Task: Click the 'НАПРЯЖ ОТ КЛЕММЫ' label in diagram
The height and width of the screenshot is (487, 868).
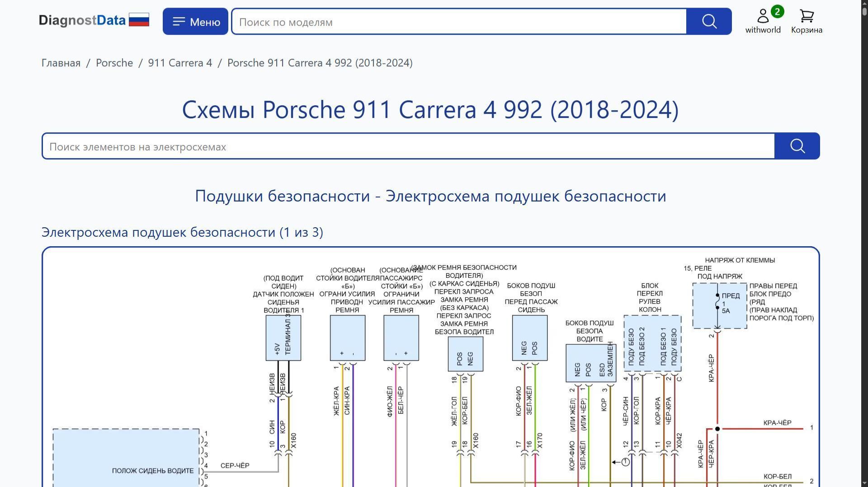Action: point(740,260)
